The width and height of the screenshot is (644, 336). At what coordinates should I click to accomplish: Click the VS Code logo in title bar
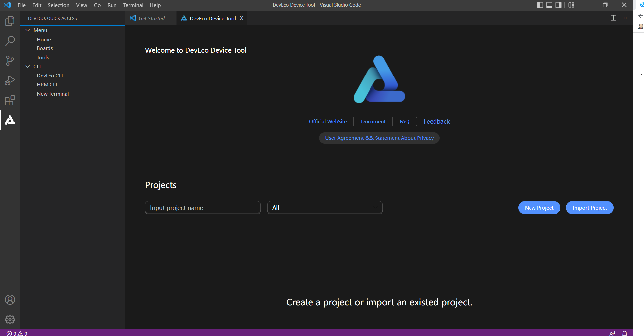pos(7,5)
